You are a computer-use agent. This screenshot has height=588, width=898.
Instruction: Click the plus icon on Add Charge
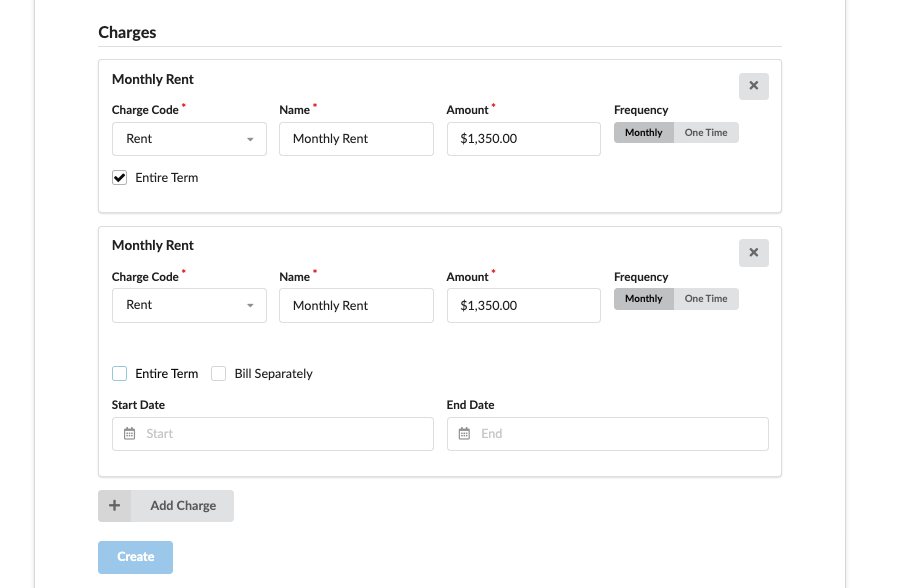click(x=115, y=506)
